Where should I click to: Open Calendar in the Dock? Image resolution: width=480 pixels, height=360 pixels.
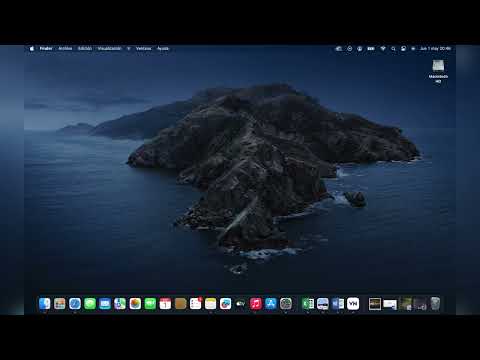(x=165, y=304)
